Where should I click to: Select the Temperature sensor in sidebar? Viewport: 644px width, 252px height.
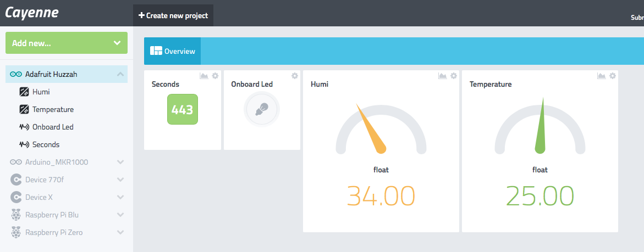tap(53, 109)
